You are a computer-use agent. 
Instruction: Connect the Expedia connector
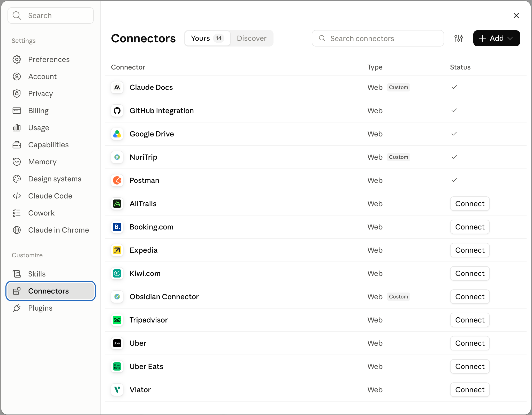[470, 250]
